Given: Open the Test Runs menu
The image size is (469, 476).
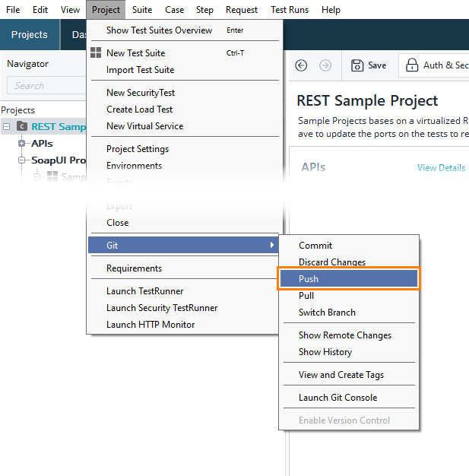Looking at the screenshot, I should tap(290, 10).
